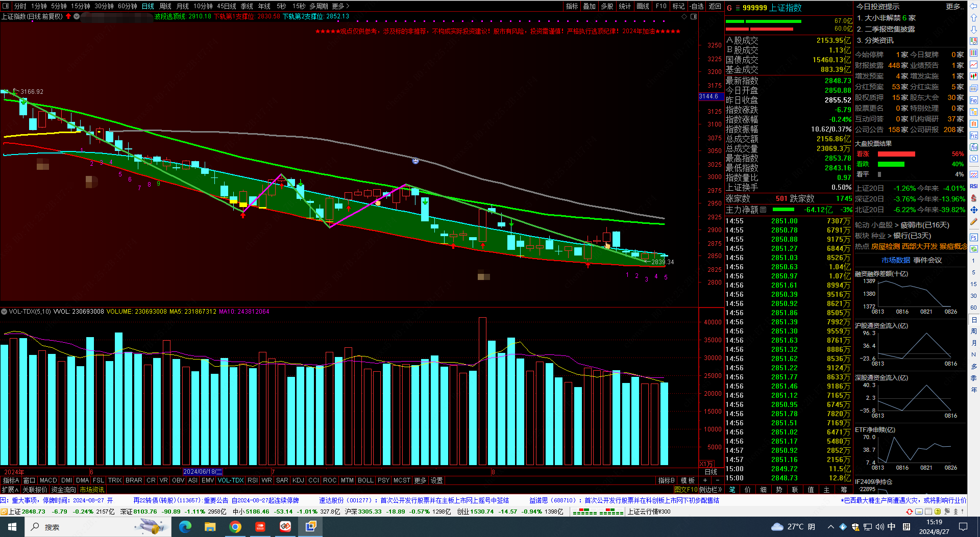Viewport: 980px width, 537px height.
Task: Toggle the 自选 watchlist button
Action: 697,6
